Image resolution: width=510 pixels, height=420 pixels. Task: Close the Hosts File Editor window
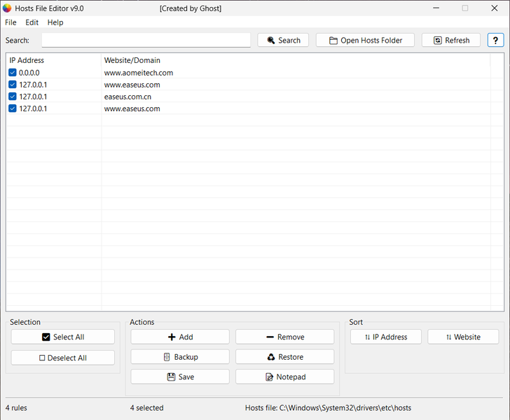pos(495,8)
